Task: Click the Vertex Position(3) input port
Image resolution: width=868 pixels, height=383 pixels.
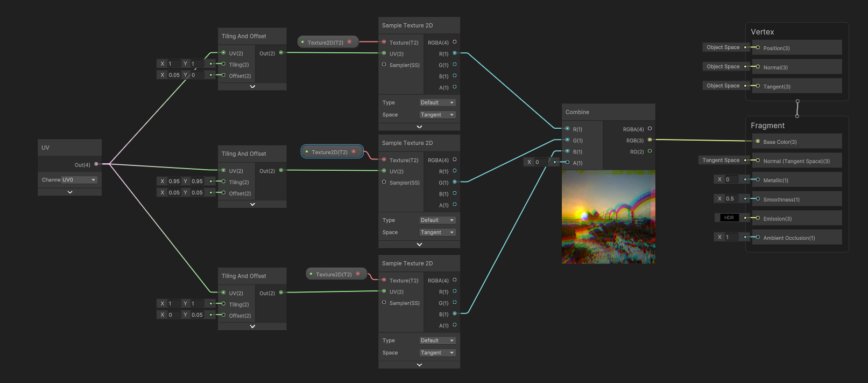Action: click(x=758, y=47)
